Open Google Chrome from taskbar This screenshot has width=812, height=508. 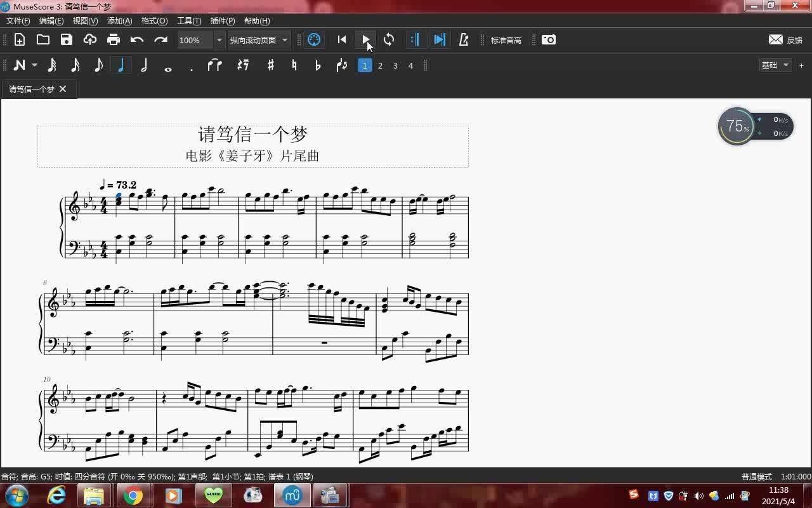point(133,495)
